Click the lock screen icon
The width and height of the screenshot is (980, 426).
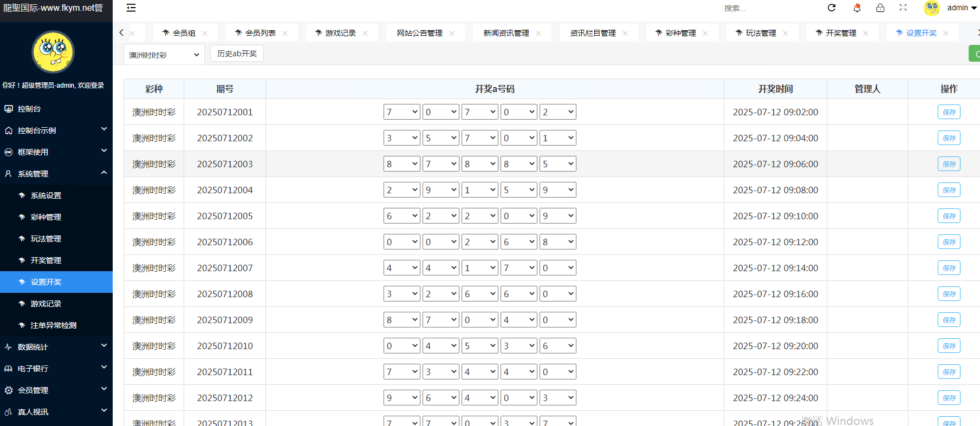[880, 8]
